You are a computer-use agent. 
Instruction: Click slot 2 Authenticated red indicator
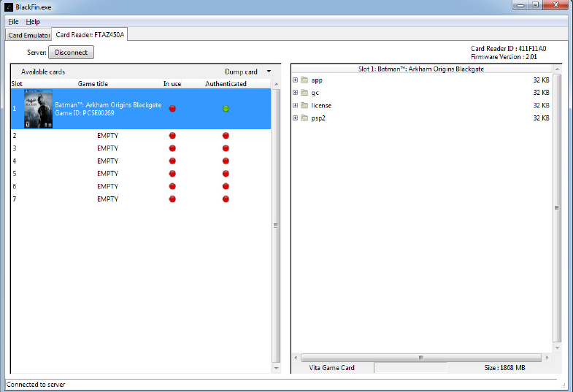(226, 136)
